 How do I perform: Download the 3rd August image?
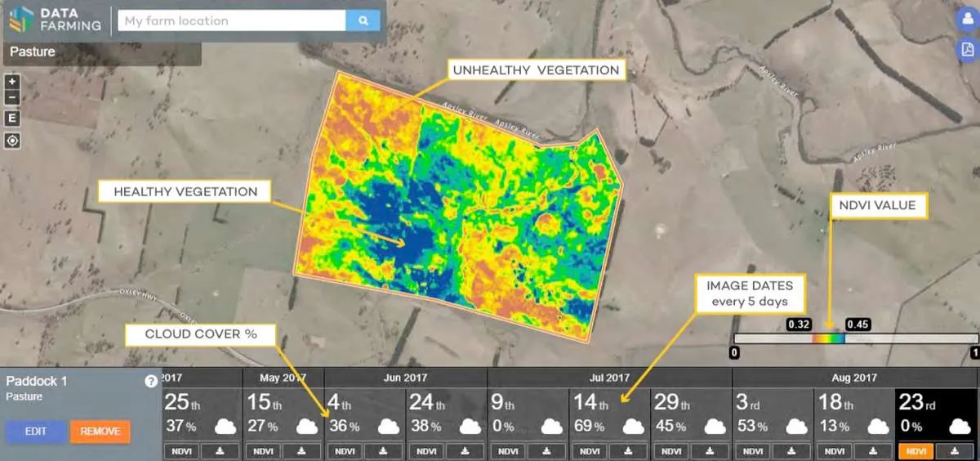791,451
